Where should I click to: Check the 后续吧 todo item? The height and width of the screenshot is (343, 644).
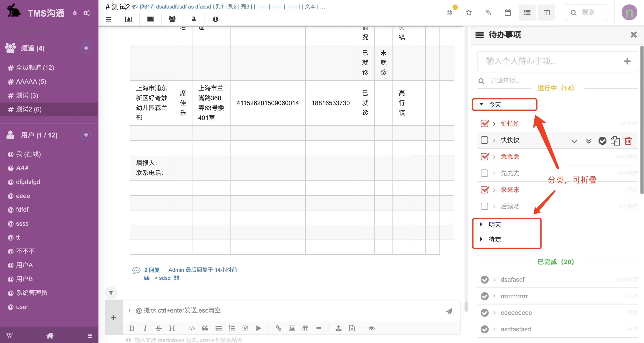(484, 206)
